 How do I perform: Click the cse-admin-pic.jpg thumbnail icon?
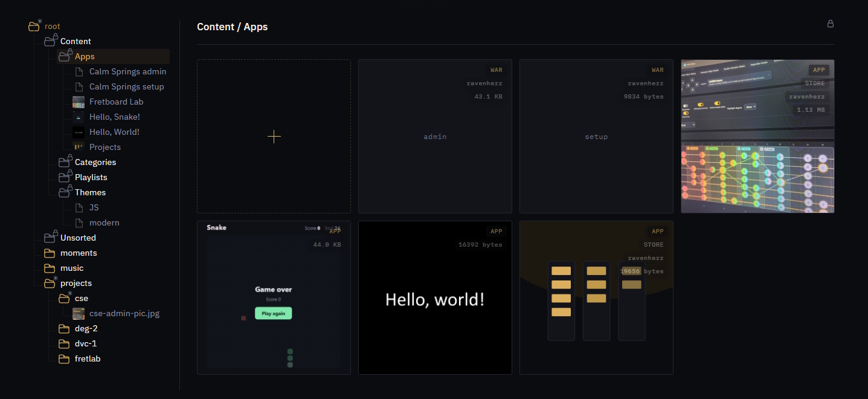[79, 313]
